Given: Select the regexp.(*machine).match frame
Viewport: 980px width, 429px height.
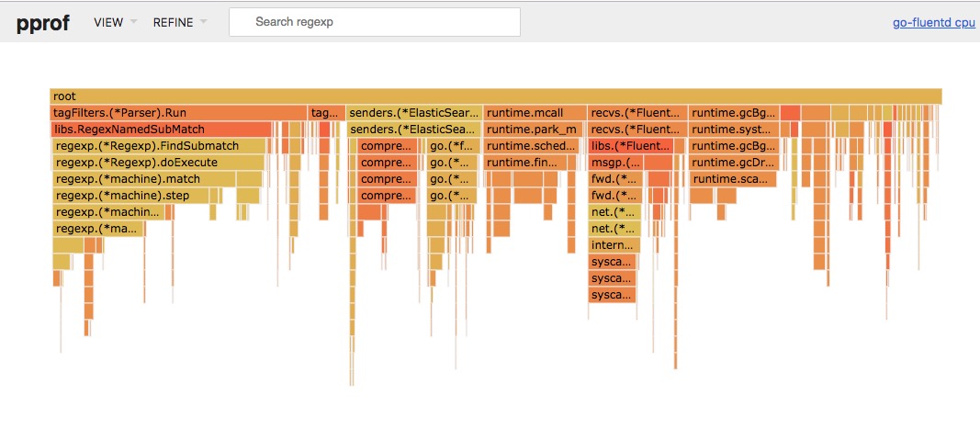Looking at the screenshot, I should [156, 179].
